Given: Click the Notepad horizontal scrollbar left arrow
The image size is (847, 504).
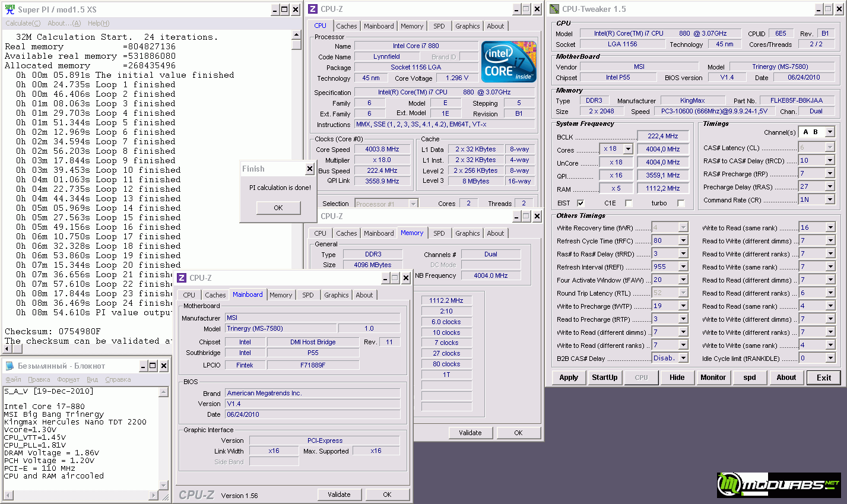Looking at the screenshot, I should 7,495.
